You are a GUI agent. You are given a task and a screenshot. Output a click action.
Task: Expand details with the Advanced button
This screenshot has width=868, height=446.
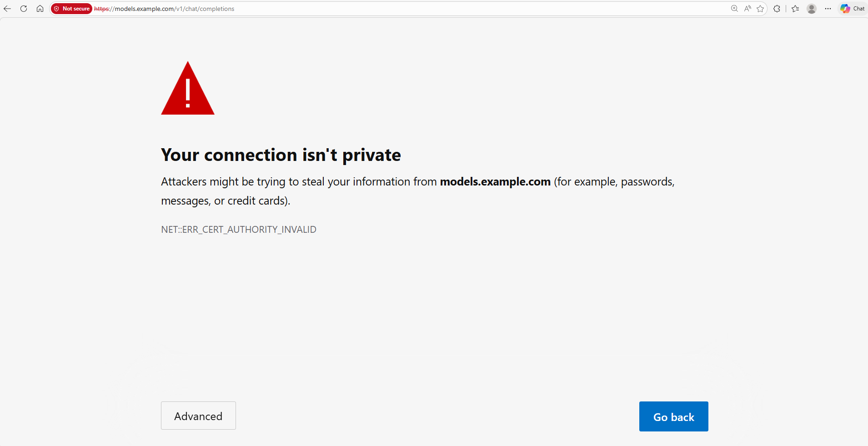pyautogui.click(x=198, y=416)
